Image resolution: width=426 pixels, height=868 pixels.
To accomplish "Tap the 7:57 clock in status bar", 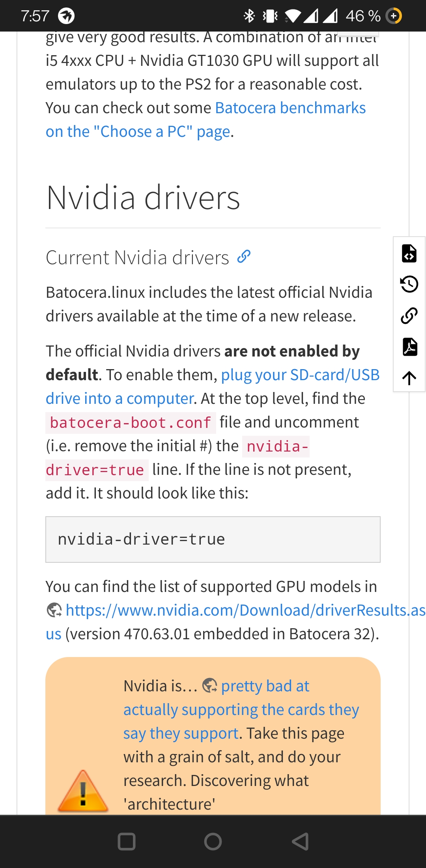I will 35,16.
